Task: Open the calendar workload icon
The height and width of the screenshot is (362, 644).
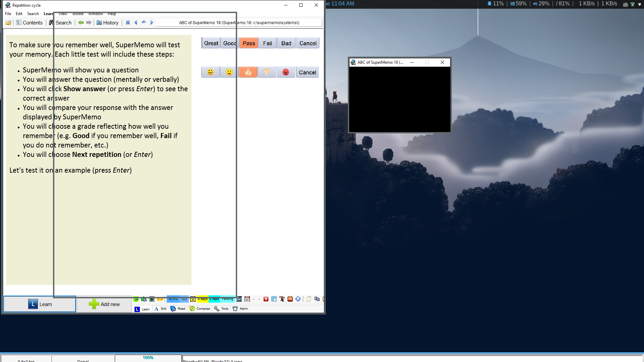Action: click(x=247, y=299)
